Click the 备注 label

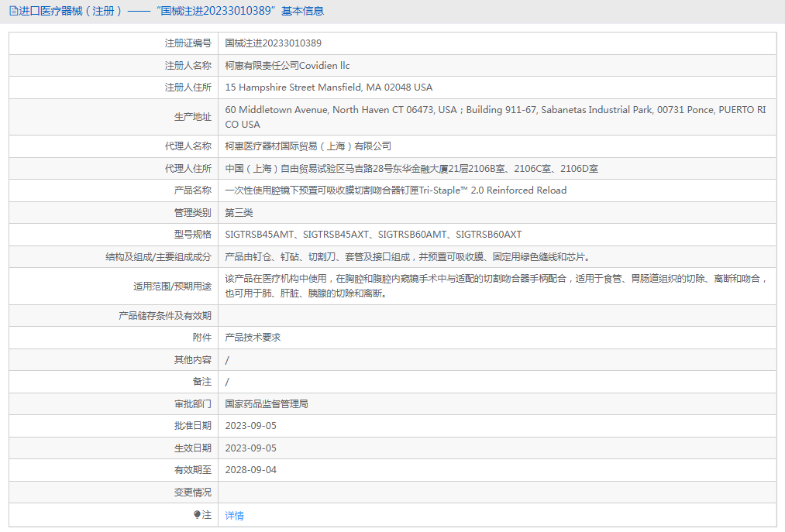[x=202, y=381]
